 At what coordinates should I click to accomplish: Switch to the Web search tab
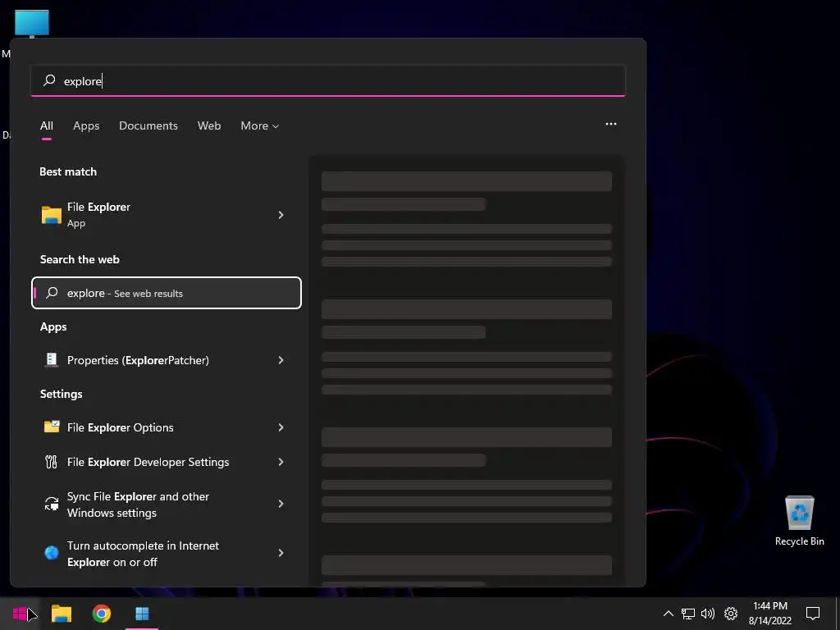click(x=209, y=126)
